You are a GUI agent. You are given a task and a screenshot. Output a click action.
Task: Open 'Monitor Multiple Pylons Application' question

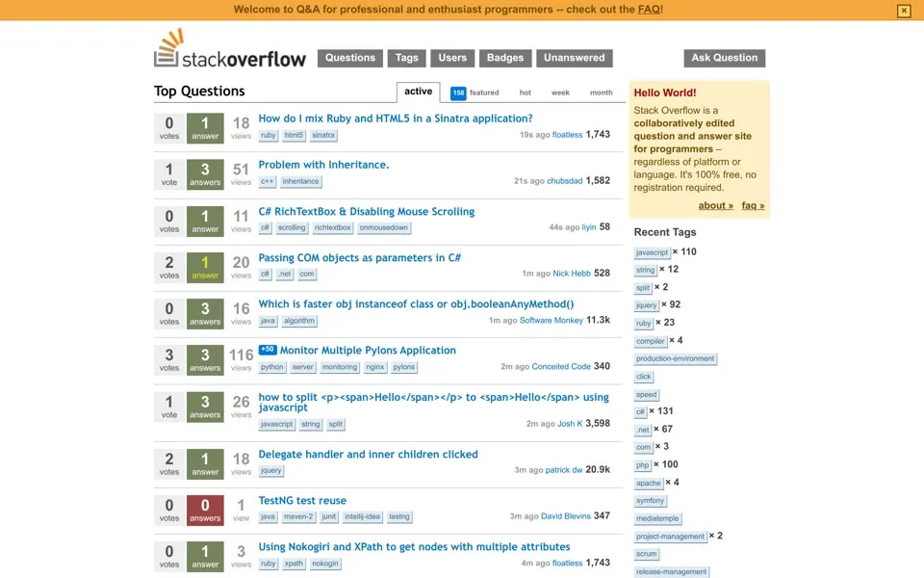[x=368, y=351]
